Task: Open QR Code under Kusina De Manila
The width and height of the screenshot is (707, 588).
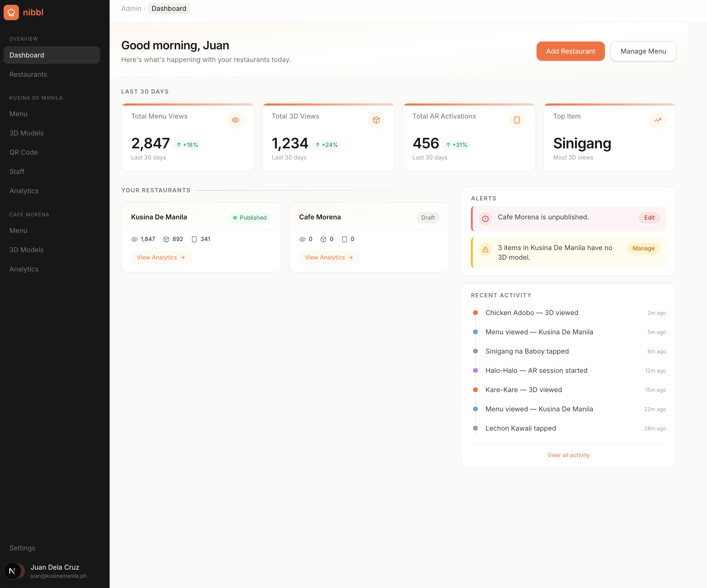Action: (x=23, y=152)
